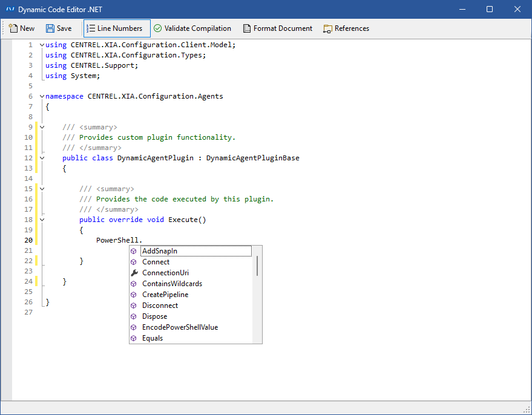532x415 pixels.
Task: Collapse the Execute method on line 18
Action: coord(42,220)
